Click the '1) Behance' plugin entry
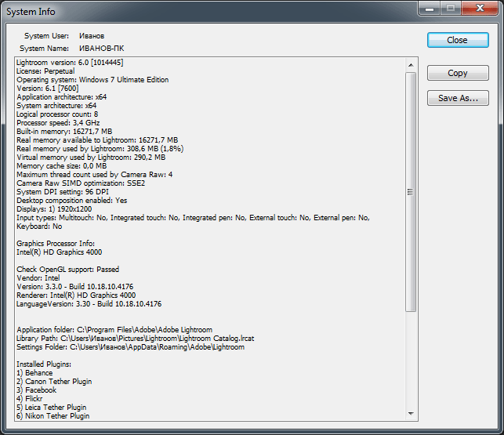This screenshot has width=504, height=435. point(34,373)
